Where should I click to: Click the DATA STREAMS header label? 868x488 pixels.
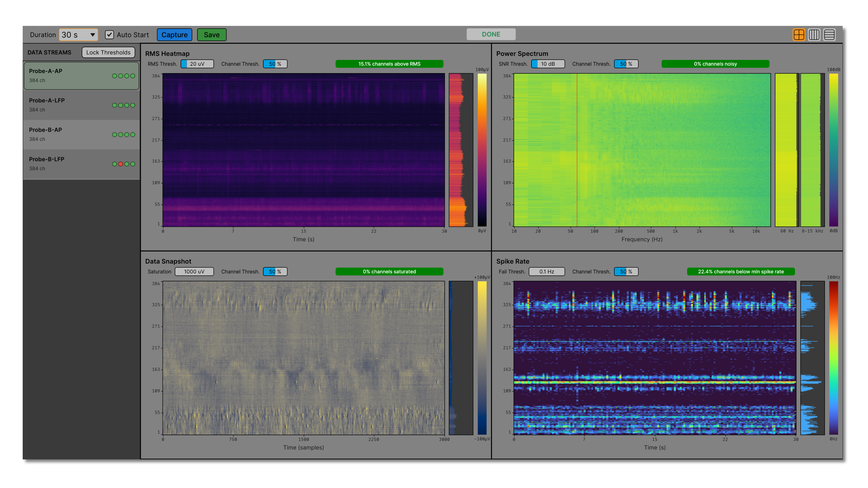point(49,52)
